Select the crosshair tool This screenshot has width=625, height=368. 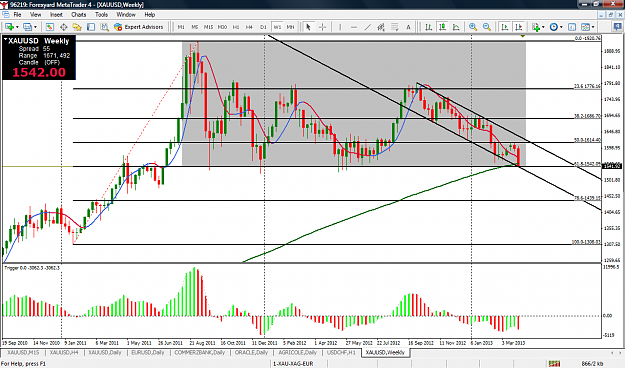click(322, 27)
